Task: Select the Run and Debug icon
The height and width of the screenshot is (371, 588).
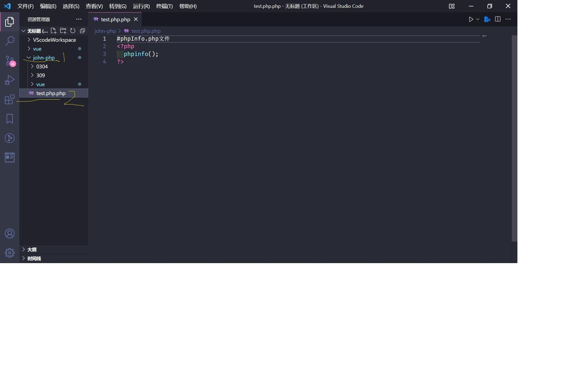Action: point(9,80)
